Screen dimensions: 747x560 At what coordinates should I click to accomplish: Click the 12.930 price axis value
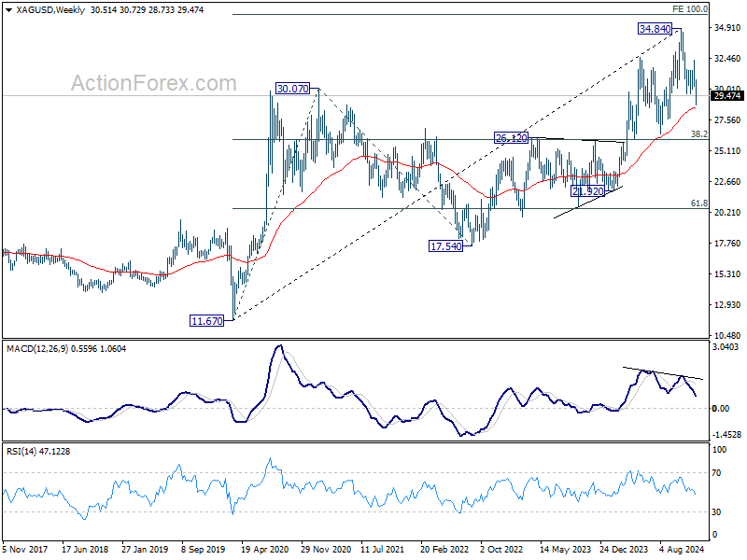[727, 305]
